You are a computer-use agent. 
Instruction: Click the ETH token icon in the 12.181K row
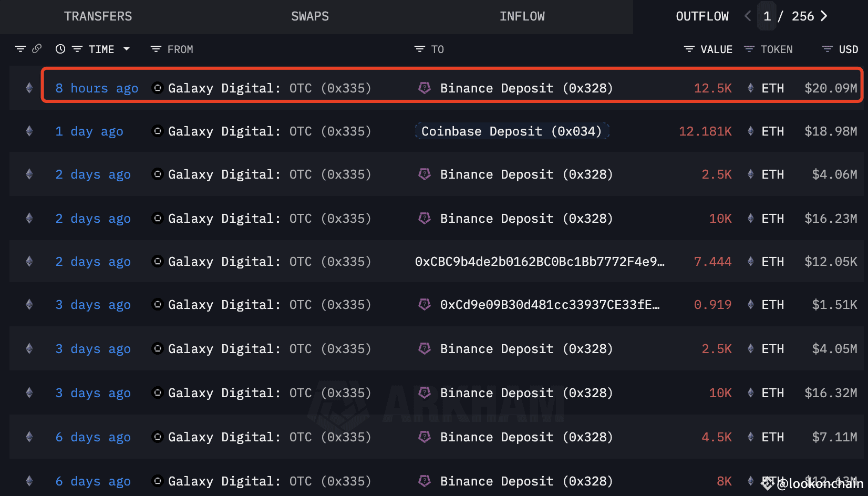[x=751, y=131]
